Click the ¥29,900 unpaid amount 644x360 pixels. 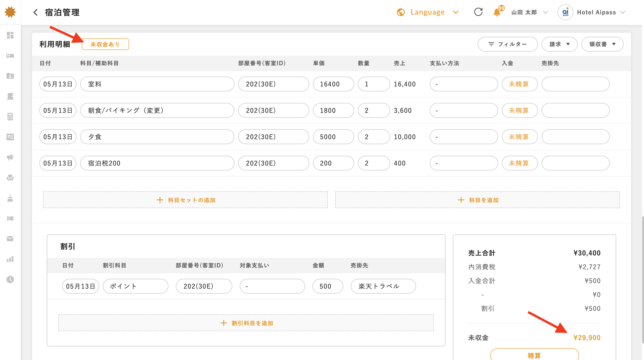coord(587,338)
